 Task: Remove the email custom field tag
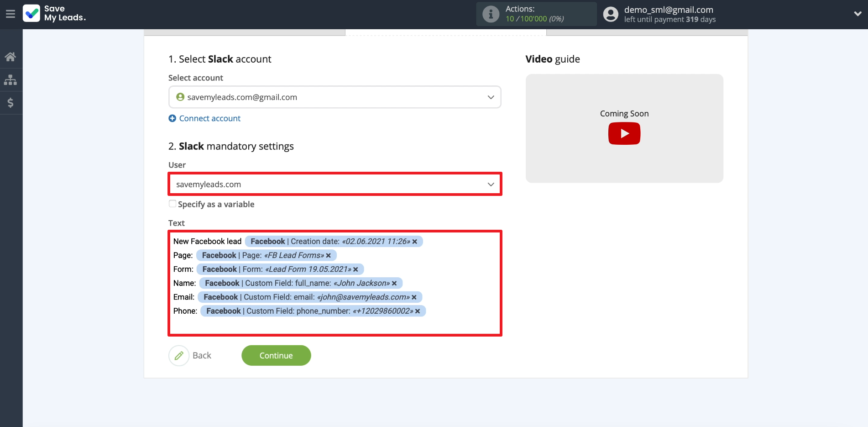(x=414, y=297)
